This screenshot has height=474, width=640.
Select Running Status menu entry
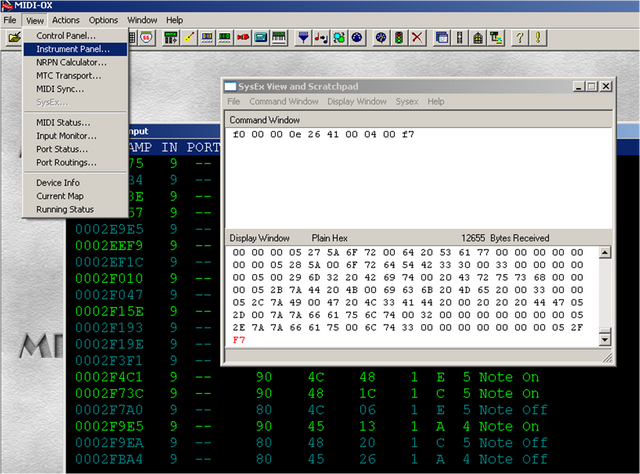[x=76, y=209]
